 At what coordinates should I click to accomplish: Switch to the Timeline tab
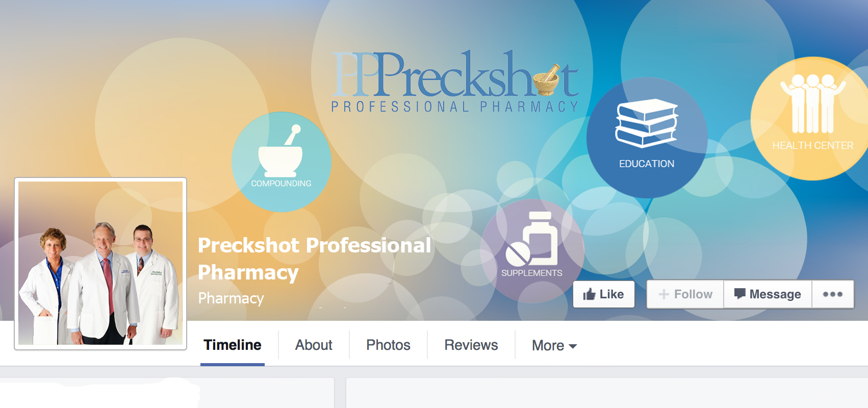coord(233,345)
